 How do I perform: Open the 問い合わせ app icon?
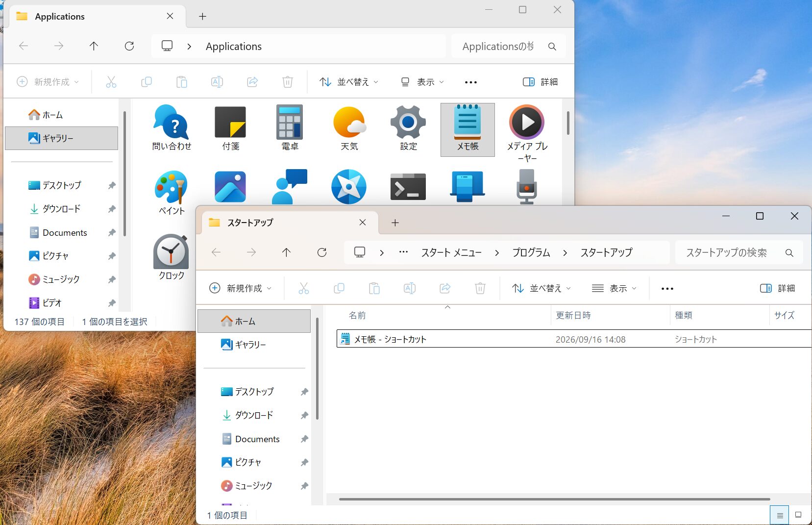click(x=172, y=127)
